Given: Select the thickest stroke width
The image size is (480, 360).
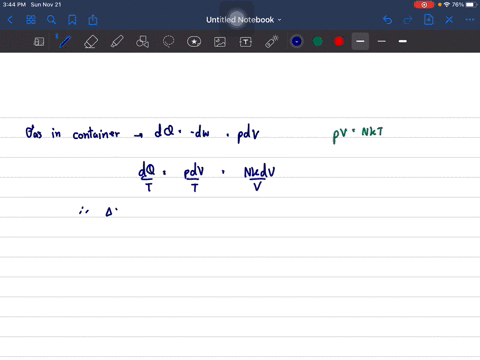Looking at the screenshot, I should (x=403, y=41).
